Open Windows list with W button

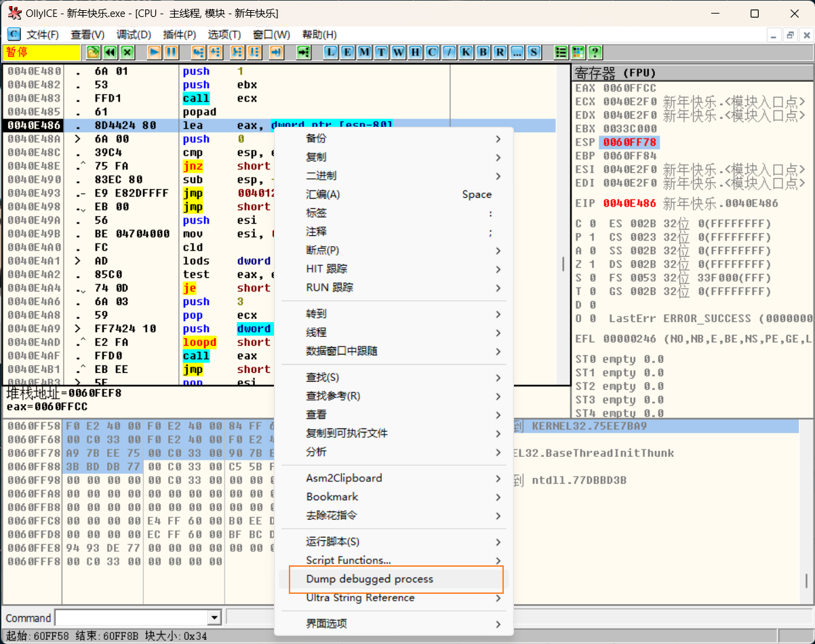[399, 52]
